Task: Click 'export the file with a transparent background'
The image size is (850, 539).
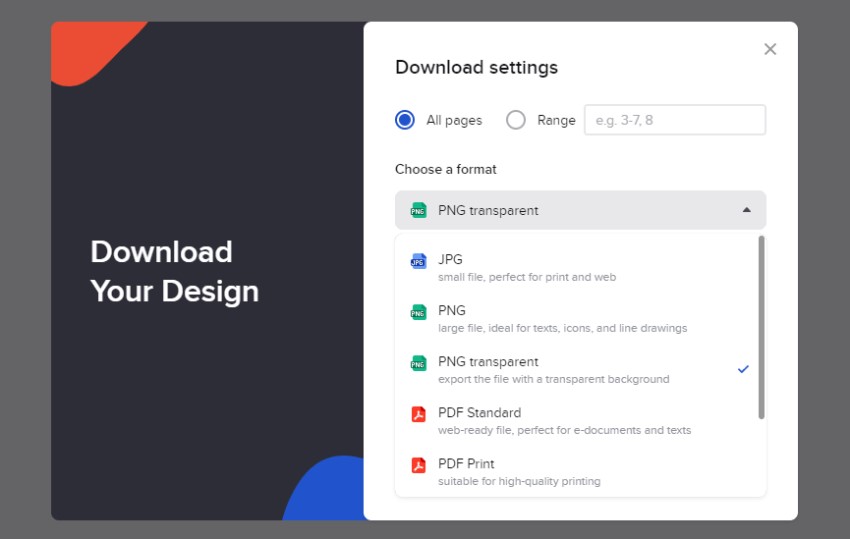Action: (553, 379)
